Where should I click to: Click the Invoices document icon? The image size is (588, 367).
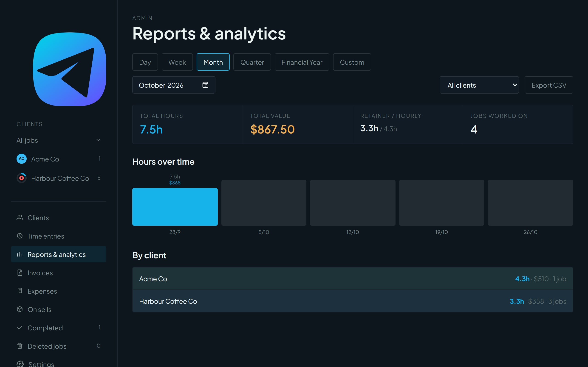tap(20, 272)
